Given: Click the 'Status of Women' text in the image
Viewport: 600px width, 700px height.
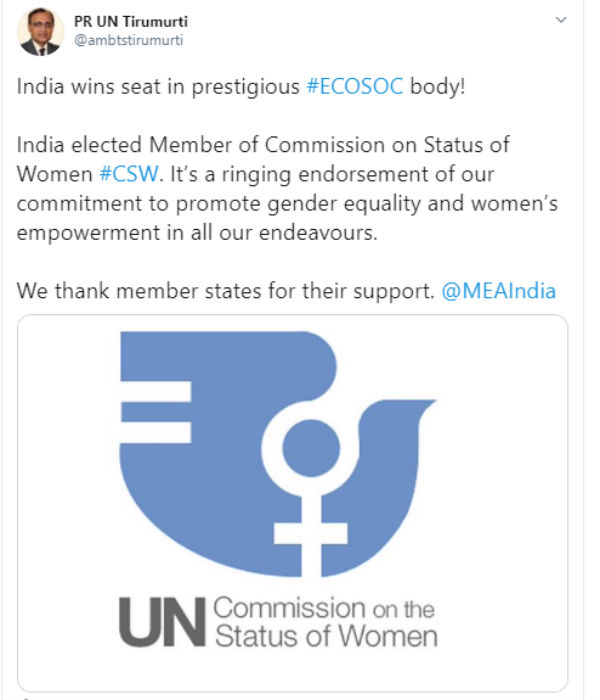Looking at the screenshot, I should [326, 636].
